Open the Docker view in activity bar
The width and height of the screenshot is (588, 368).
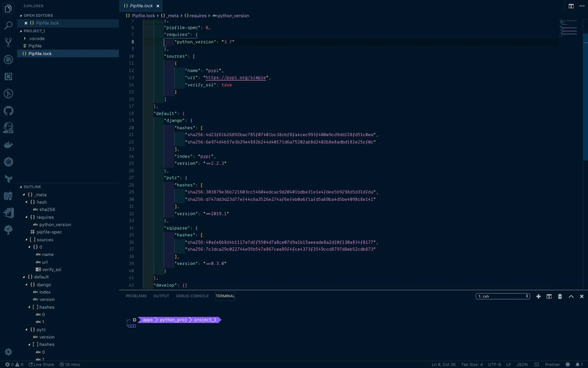click(x=9, y=145)
